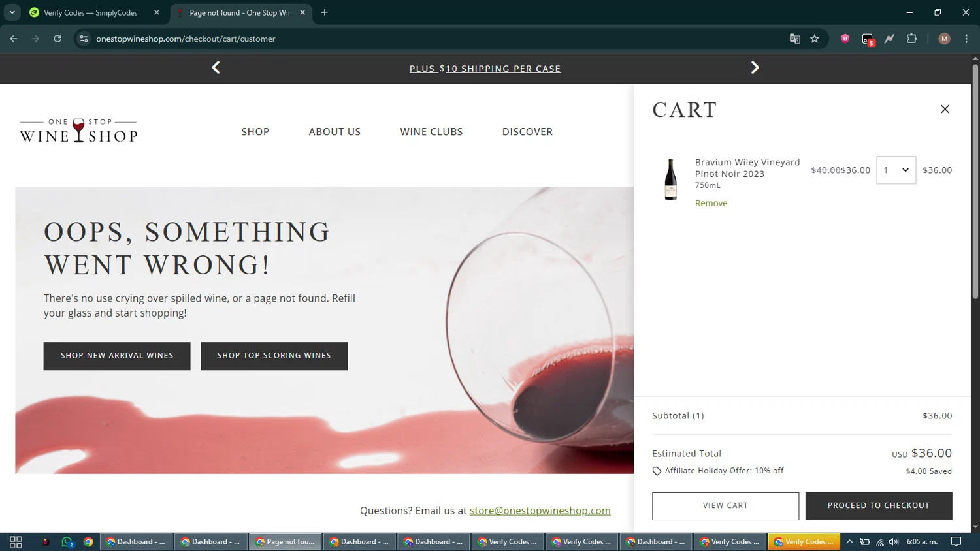Screen dimensions: 980x551
Task: Open a new browser tab
Action: pyautogui.click(x=325, y=12)
